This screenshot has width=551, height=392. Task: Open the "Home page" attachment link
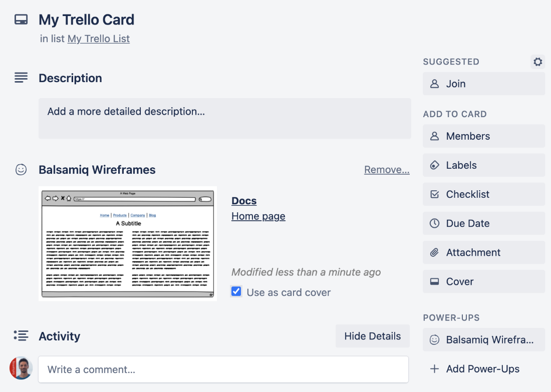tap(258, 216)
